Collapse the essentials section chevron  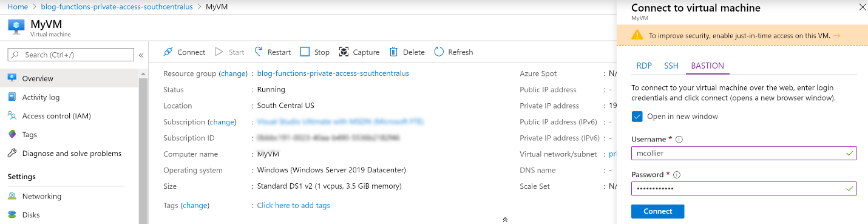coord(505,219)
